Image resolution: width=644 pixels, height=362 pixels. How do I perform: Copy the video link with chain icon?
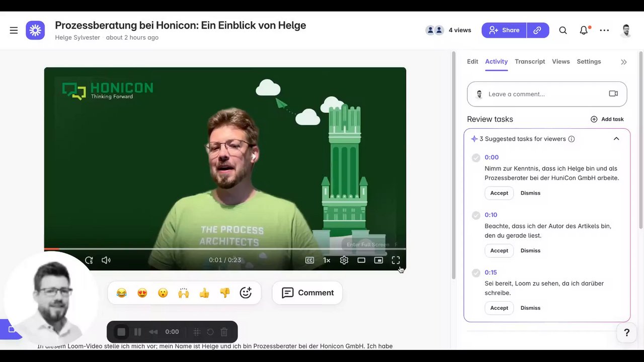pyautogui.click(x=538, y=30)
